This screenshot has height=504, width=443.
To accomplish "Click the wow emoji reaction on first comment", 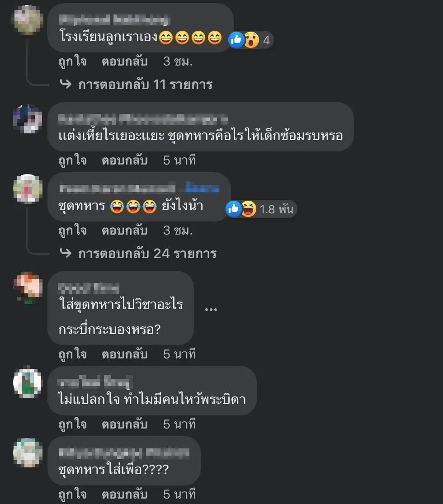I will [251, 40].
